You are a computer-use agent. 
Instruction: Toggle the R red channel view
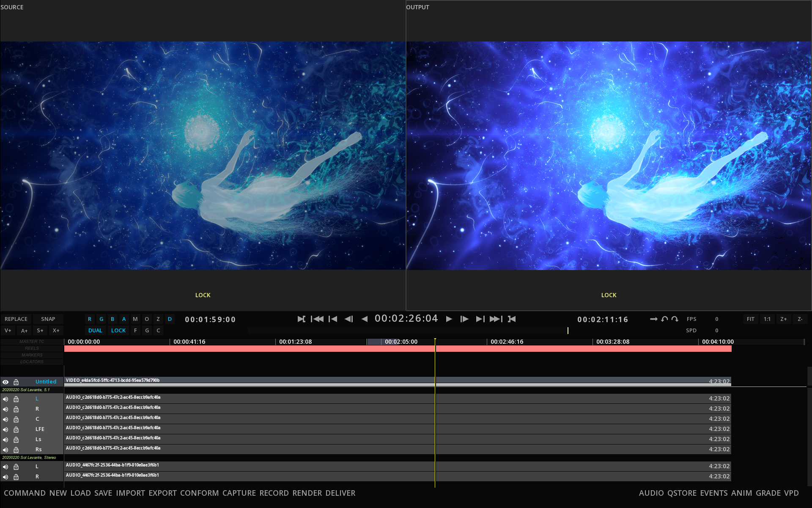click(90, 319)
